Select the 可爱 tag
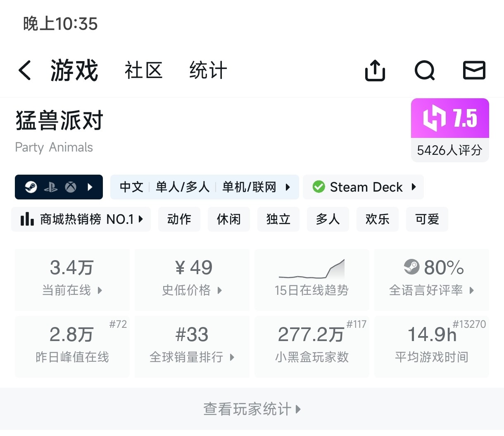The image size is (504, 436). pyautogui.click(x=427, y=219)
